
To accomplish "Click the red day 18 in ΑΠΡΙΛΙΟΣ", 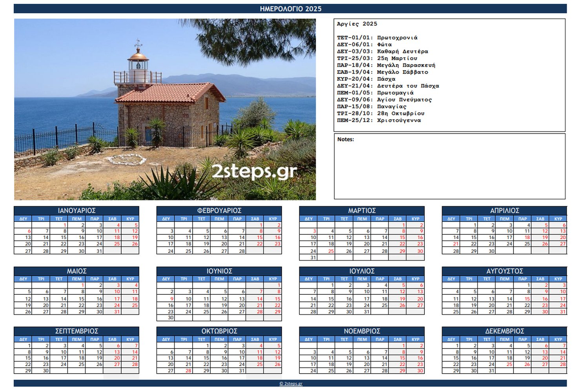I will [x=522, y=238].
